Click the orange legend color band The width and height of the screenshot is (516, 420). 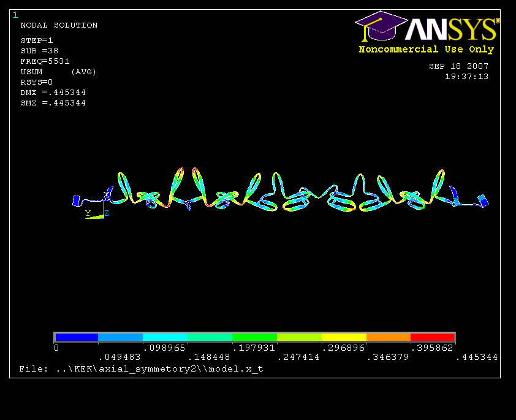tap(389, 337)
